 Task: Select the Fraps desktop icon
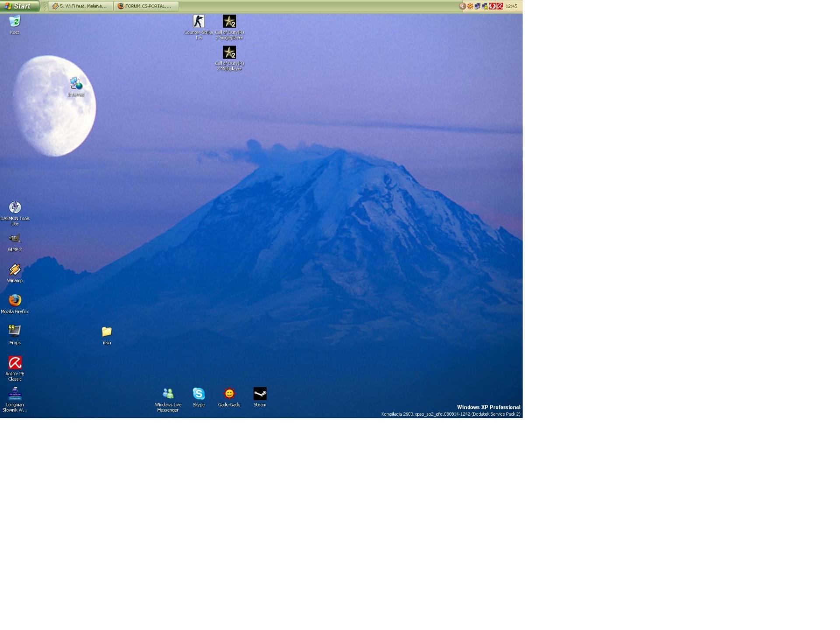(x=15, y=335)
